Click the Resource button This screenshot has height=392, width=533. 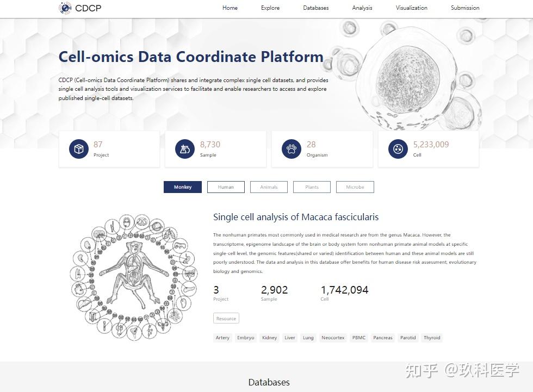[226, 318]
